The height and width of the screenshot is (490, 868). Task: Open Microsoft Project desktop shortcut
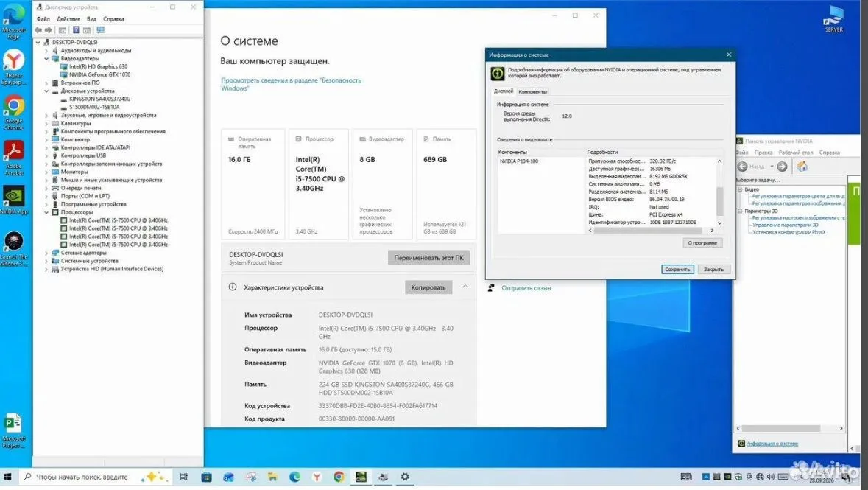(13, 431)
